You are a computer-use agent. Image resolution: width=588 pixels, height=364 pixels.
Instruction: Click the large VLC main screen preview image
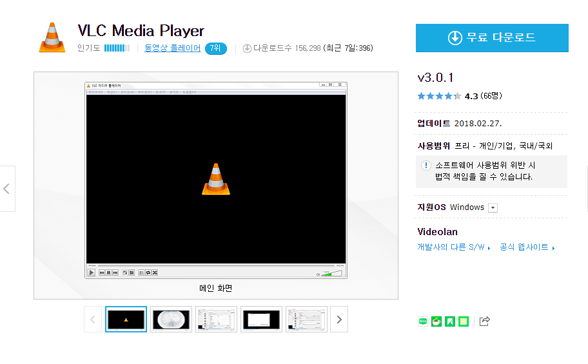(x=216, y=180)
